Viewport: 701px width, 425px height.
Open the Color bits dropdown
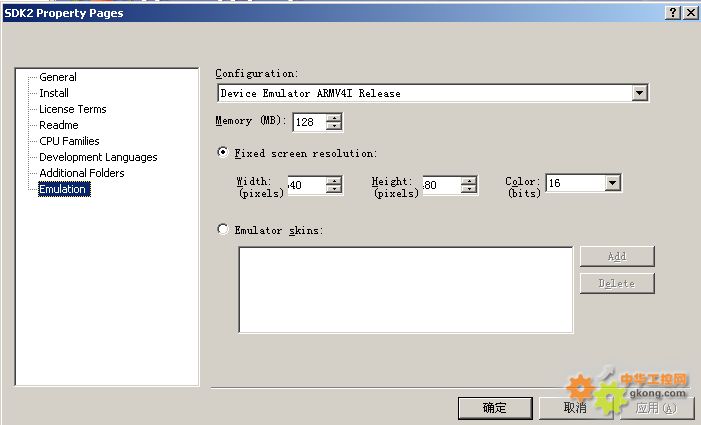pyautogui.click(x=613, y=183)
